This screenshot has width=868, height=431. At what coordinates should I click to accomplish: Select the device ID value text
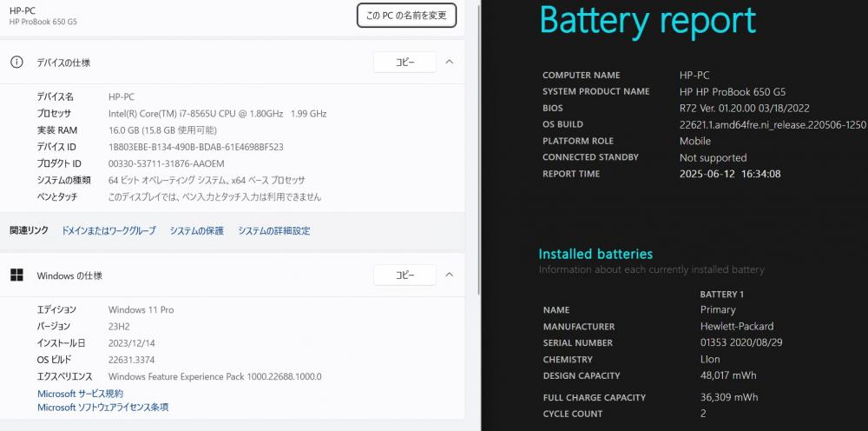[x=196, y=147]
